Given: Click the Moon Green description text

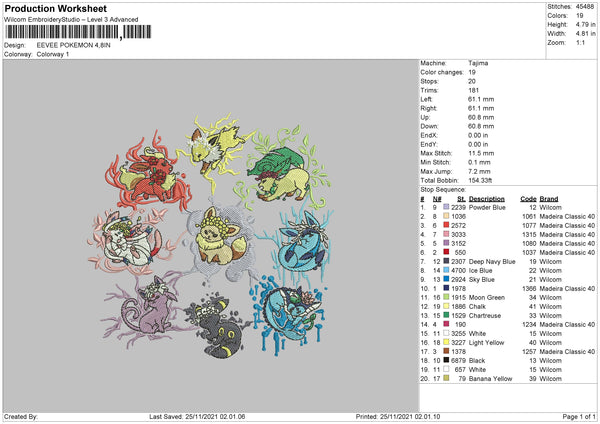Looking at the screenshot, I should tap(487, 297).
